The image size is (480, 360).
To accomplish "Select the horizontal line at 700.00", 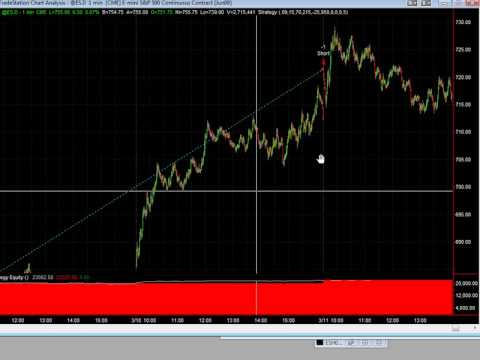I will (226, 191).
